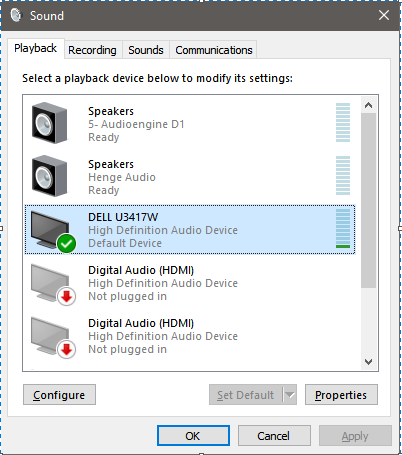Click the scroll up arrow in device list
The height and width of the screenshot is (455, 402).
(368, 105)
